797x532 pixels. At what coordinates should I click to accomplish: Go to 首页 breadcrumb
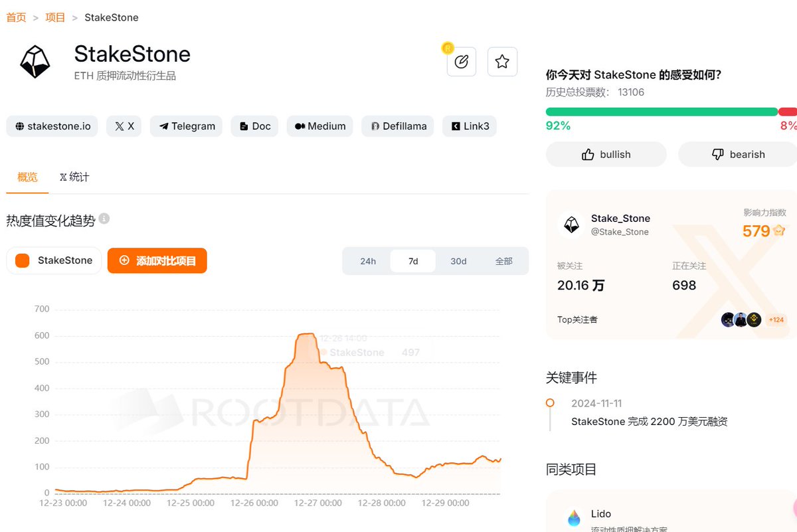(17, 17)
